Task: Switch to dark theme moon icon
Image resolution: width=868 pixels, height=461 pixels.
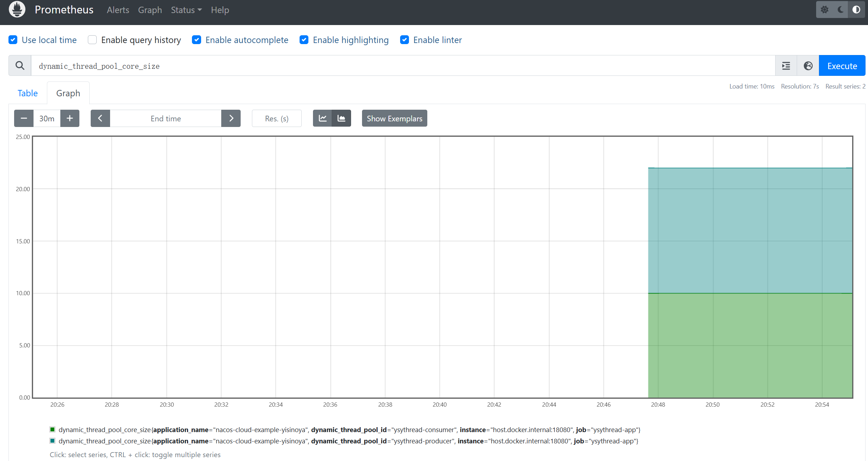Action: tap(840, 10)
